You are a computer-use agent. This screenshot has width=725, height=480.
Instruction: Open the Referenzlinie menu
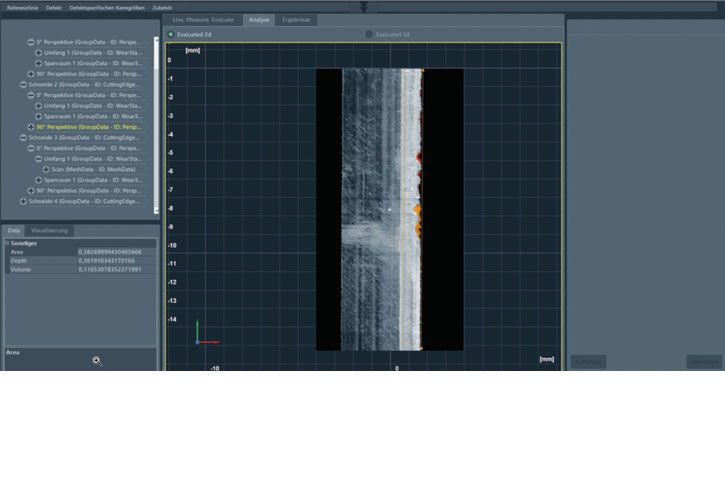coord(23,7)
